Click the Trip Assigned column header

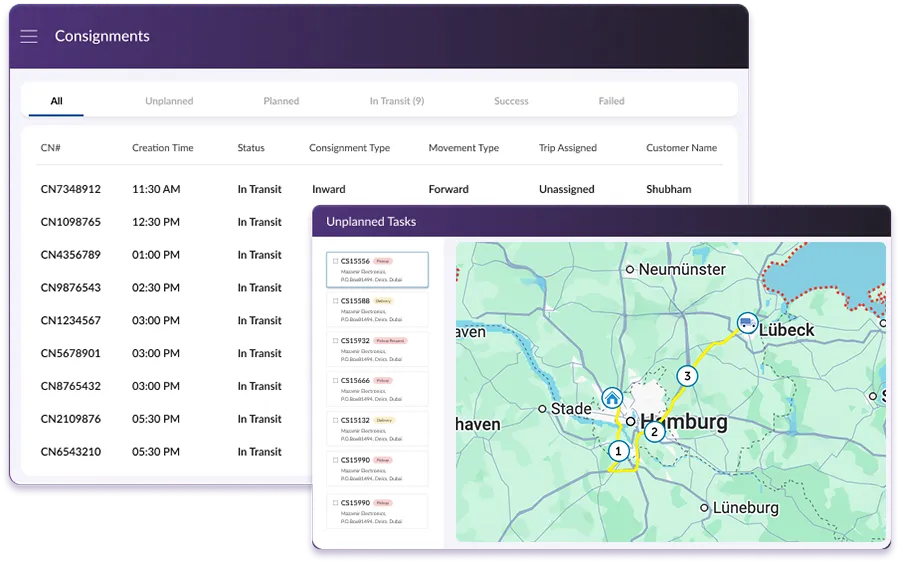(568, 148)
